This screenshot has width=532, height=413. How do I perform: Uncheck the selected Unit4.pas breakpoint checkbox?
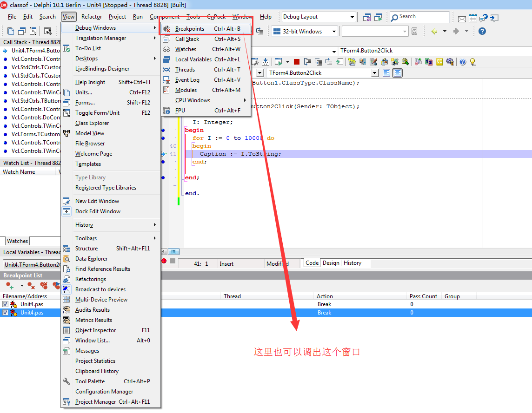click(5, 313)
